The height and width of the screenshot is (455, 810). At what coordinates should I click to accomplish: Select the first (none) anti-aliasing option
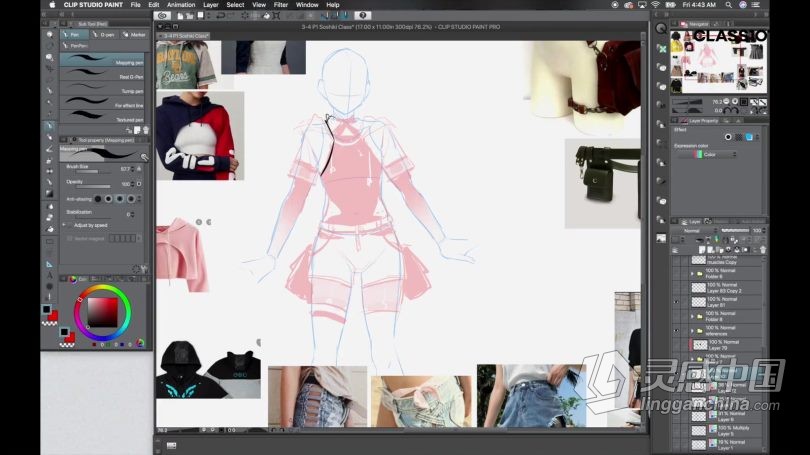tap(98, 199)
